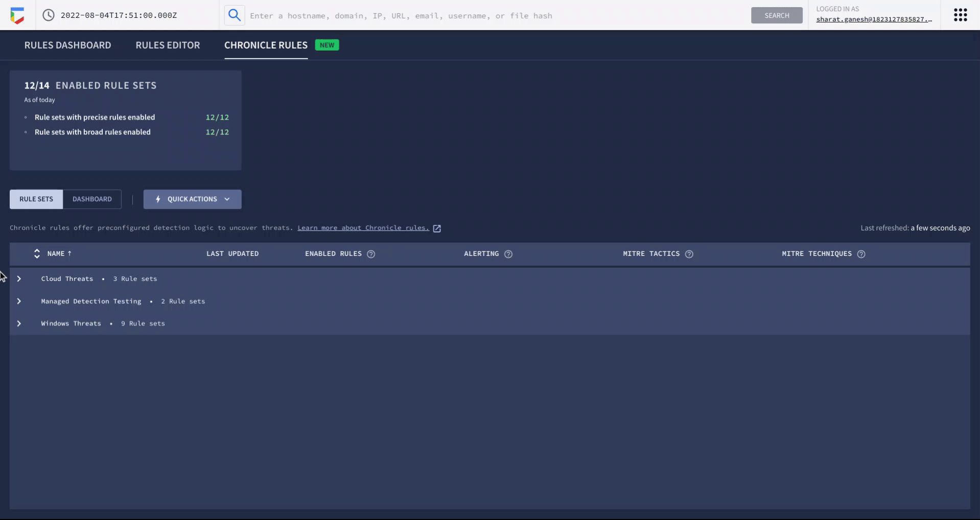Click '12/14 Enabled Rule Sets' heading
The height and width of the screenshot is (520, 980).
pyautogui.click(x=90, y=85)
